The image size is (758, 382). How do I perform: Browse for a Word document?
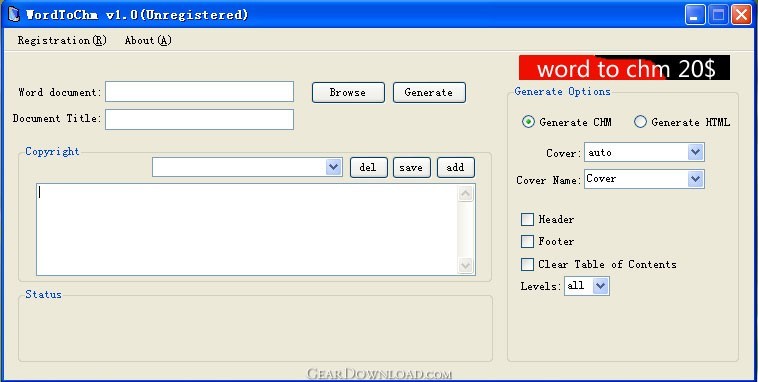pyautogui.click(x=348, y=92)
